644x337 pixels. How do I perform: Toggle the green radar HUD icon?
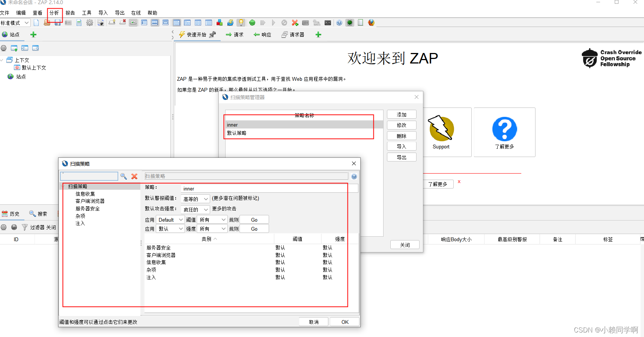350,23
